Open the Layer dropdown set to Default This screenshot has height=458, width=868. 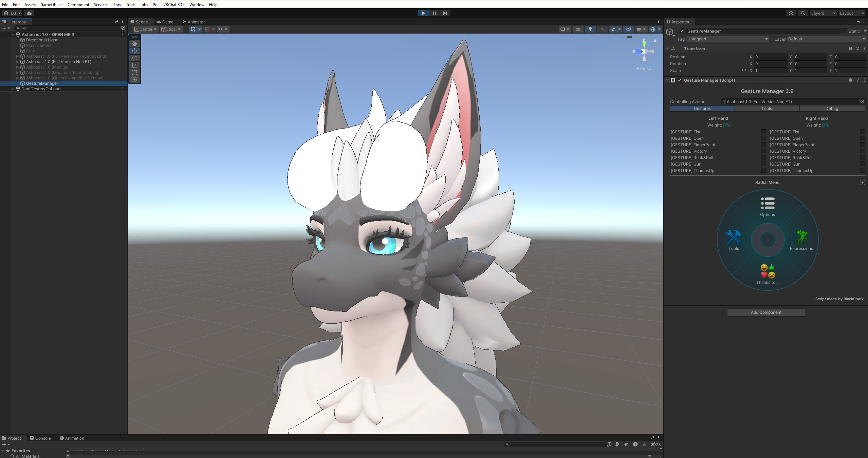tap(826, 39)
